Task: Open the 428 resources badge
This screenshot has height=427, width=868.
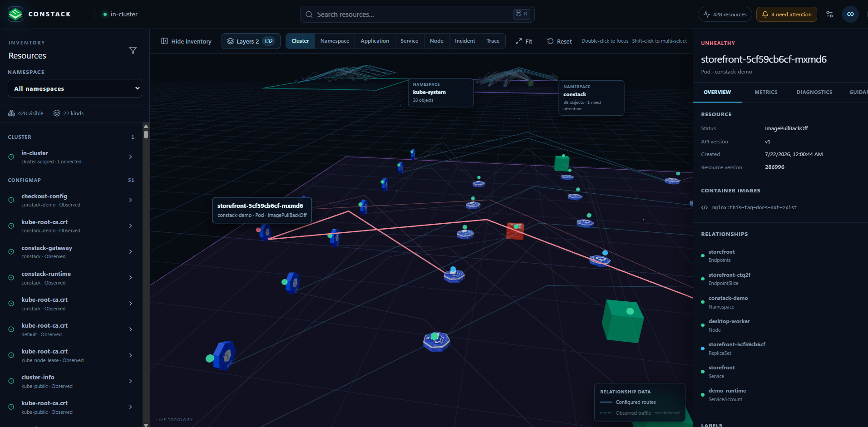Action: 725,15
